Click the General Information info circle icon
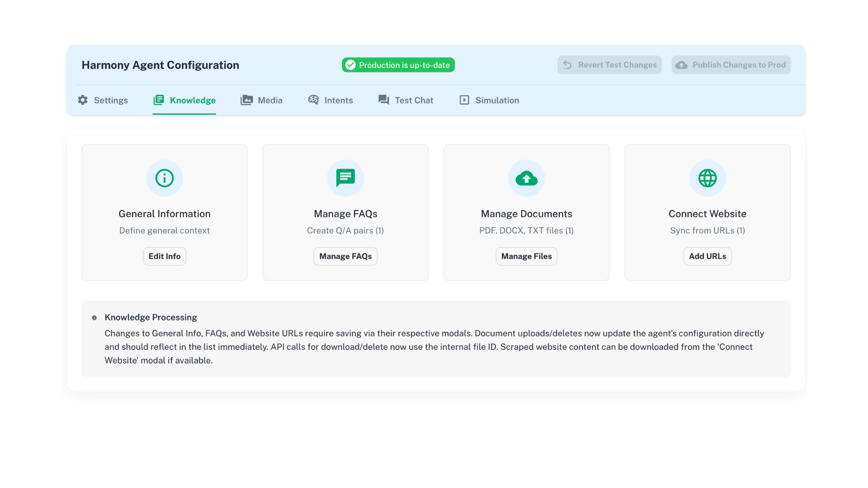 (x=165, y=178)
